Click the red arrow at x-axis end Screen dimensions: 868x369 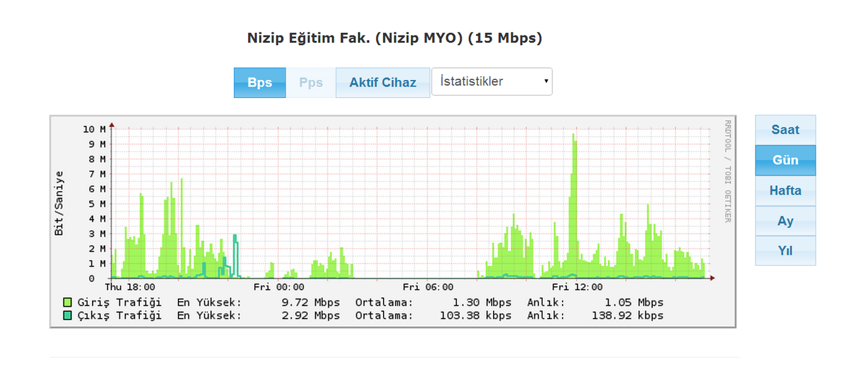712,278
